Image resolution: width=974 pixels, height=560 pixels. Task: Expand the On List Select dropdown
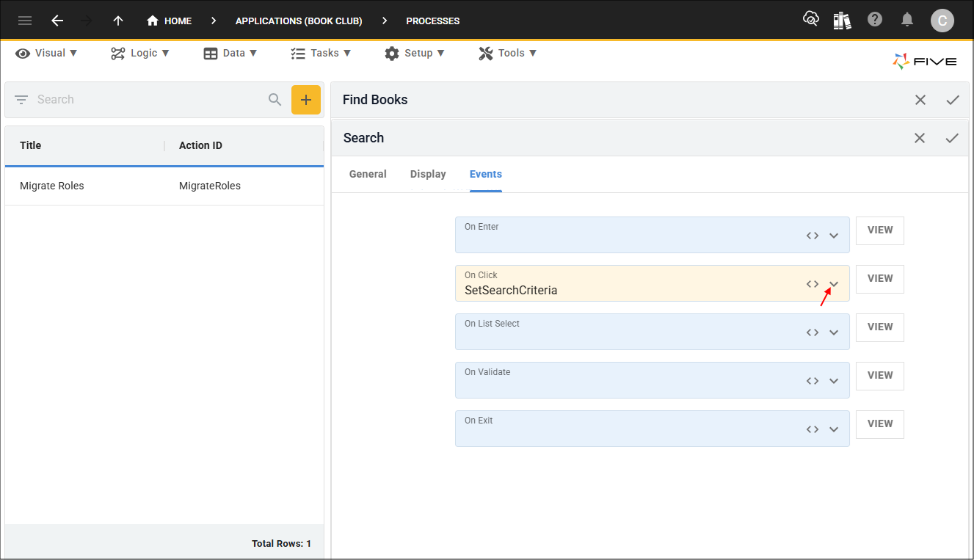(x=834, y=332)
